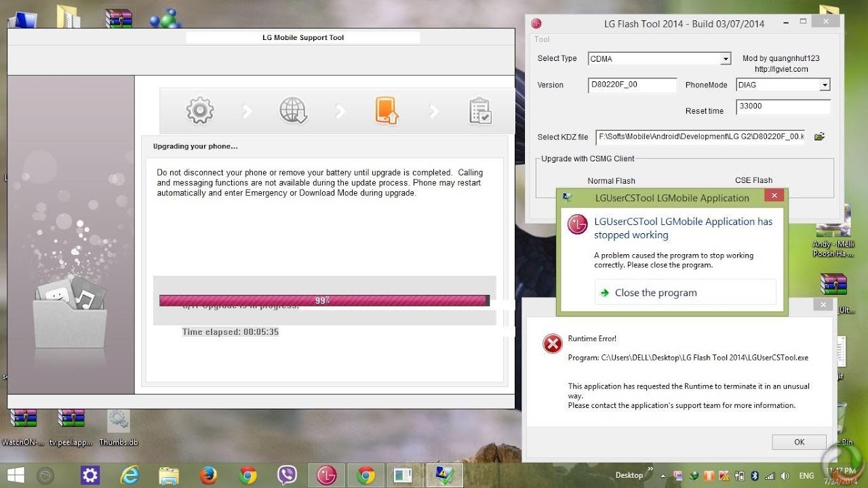
Task: Click the Upgrading your phone... heading
Action: (195, 146)
